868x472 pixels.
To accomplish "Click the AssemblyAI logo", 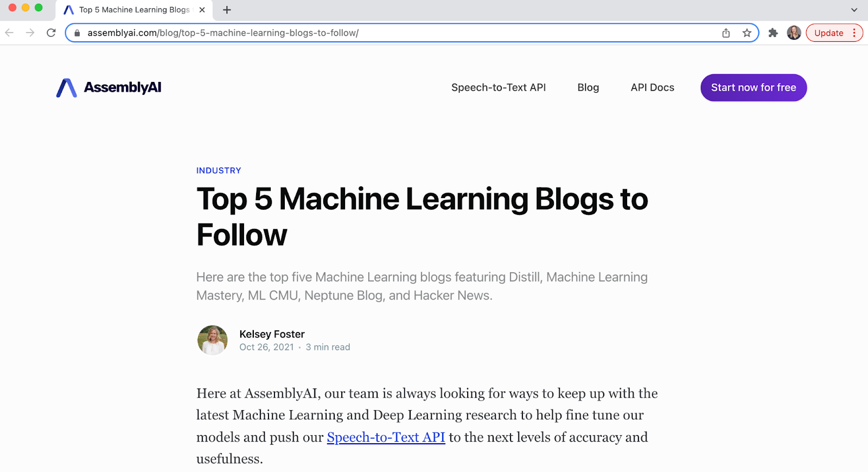I will [x=109, y=87].
